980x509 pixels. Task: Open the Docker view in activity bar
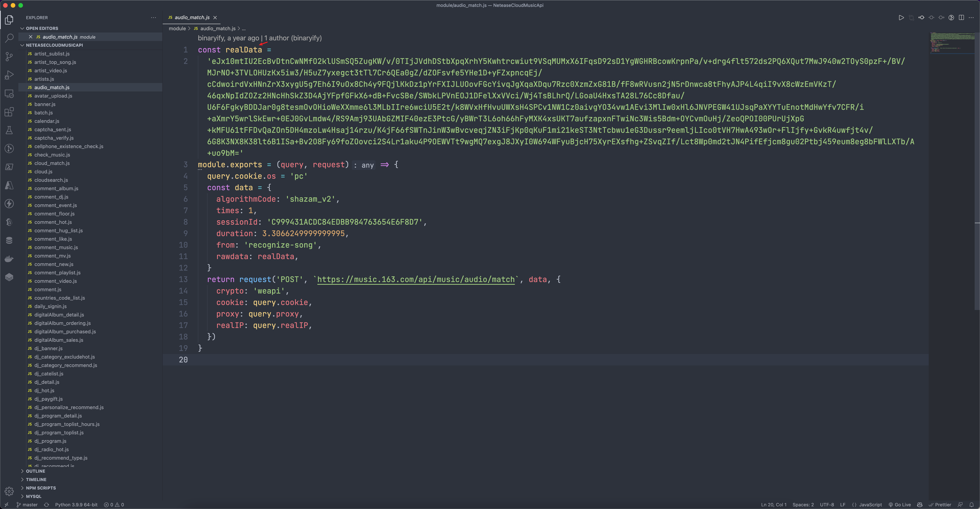click(9, 259)
